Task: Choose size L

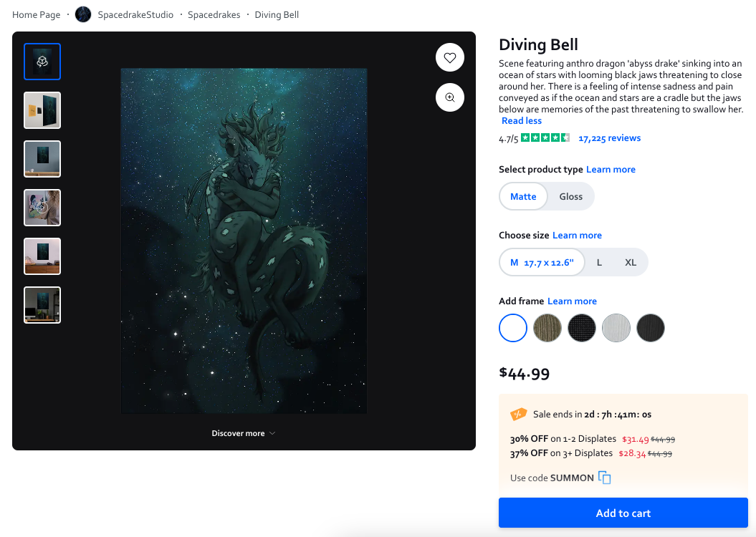Action: [x=599, y=263]
